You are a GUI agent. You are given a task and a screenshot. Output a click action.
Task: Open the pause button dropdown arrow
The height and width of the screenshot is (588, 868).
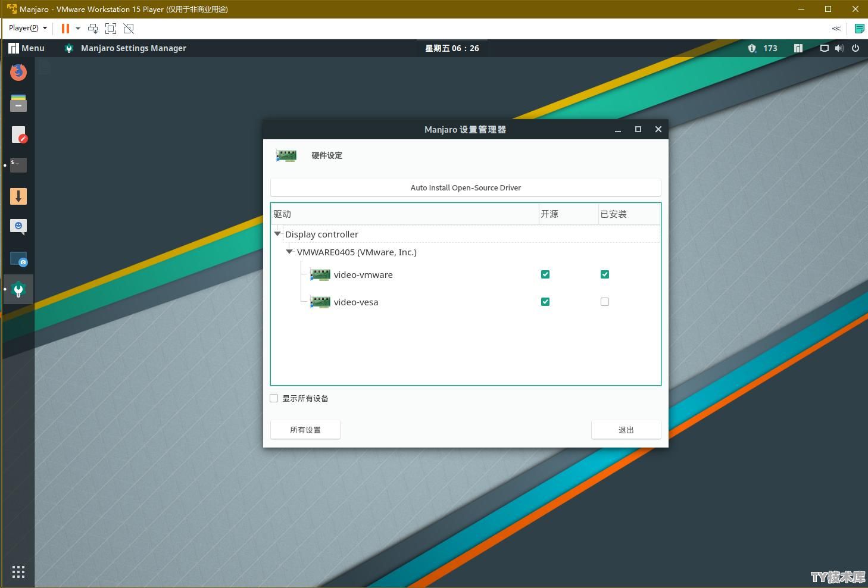point(78,28)
